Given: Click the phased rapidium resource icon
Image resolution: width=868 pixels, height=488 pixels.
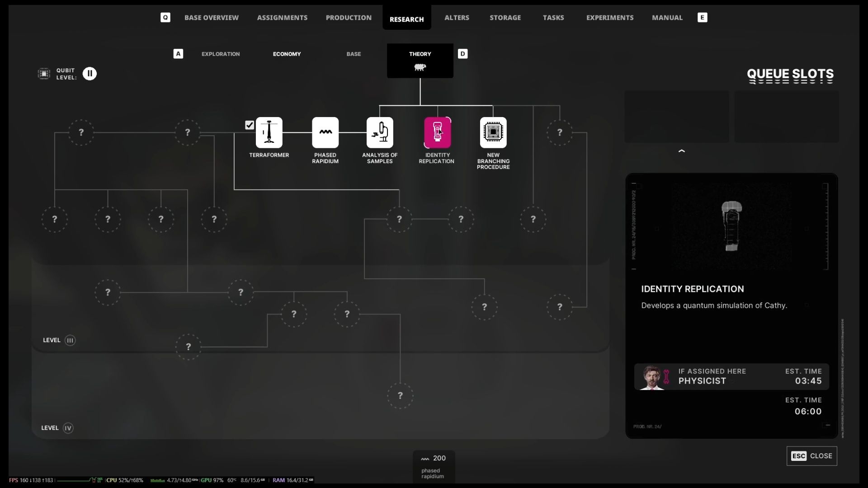Looking at the screenshot, I should [x=425, y=459].
